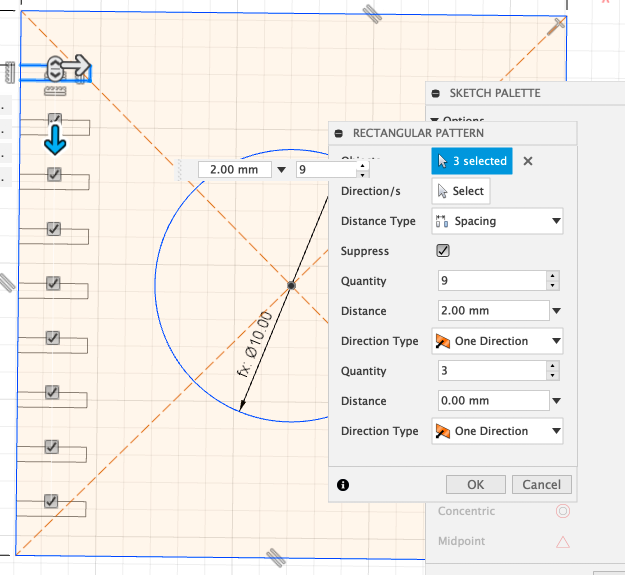Collapse the Sketch Palette panel header icon
625x575 pixels.
(x=436, y=93)
